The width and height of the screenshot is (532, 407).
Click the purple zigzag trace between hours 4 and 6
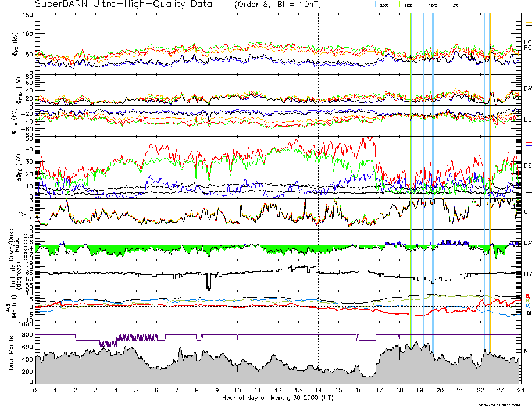[x=137, y=337]
